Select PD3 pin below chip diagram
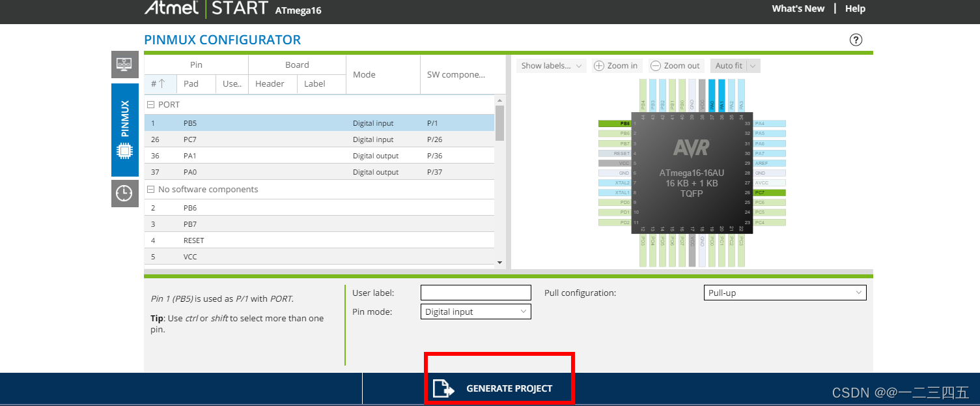This screenshot has width=980, height=406. point(643,250)
